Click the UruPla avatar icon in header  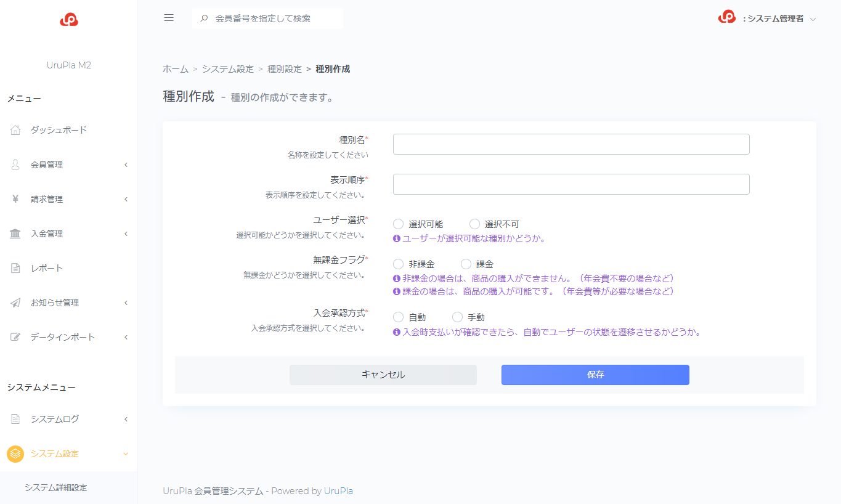point(727,18)
